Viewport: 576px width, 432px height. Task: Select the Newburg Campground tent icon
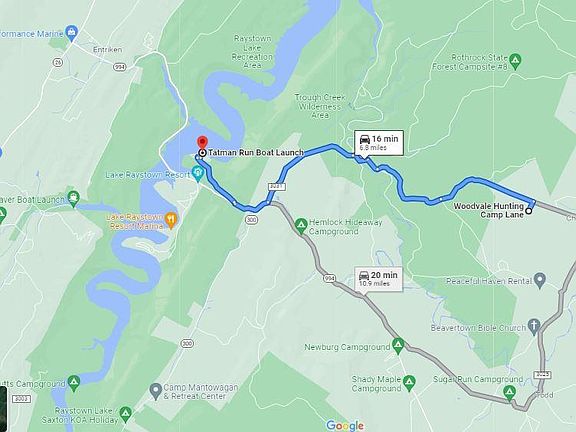coord(398,346)
